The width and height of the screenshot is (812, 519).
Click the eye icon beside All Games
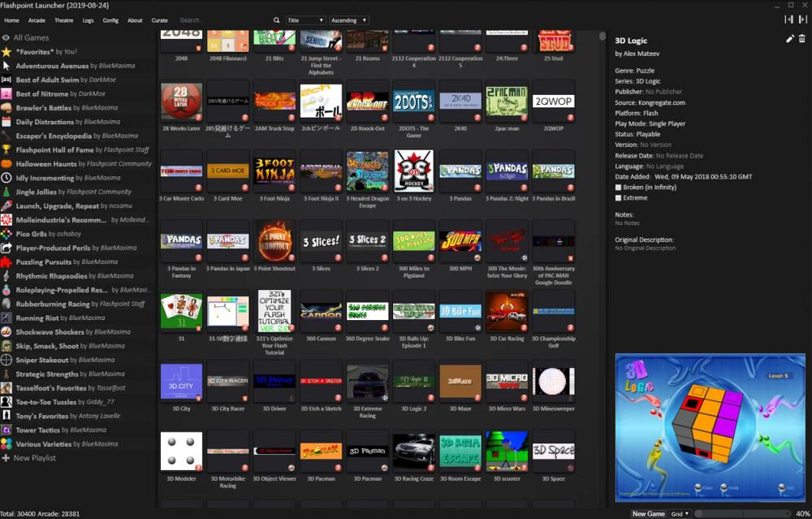(6, 37)
